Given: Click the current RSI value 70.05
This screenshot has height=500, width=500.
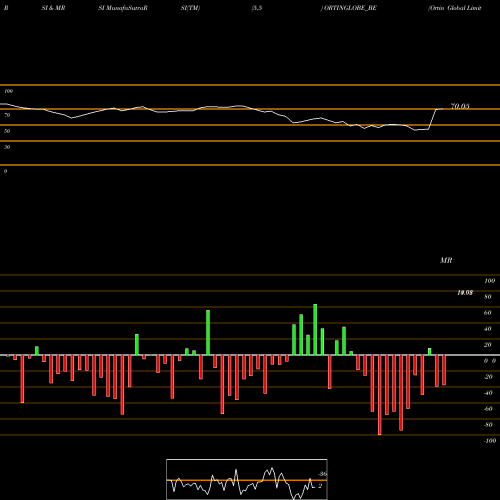Looking at the screenshot, I should [460, 106].
